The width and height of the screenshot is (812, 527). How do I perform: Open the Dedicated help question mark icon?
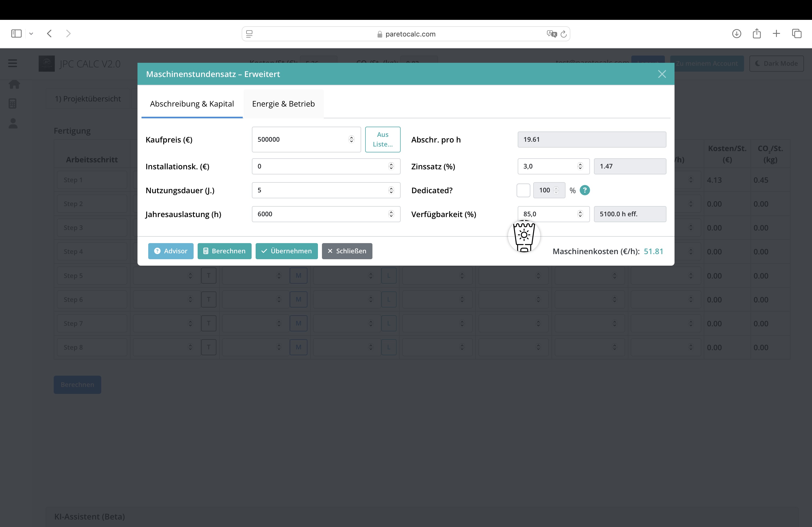pos(585,190)
